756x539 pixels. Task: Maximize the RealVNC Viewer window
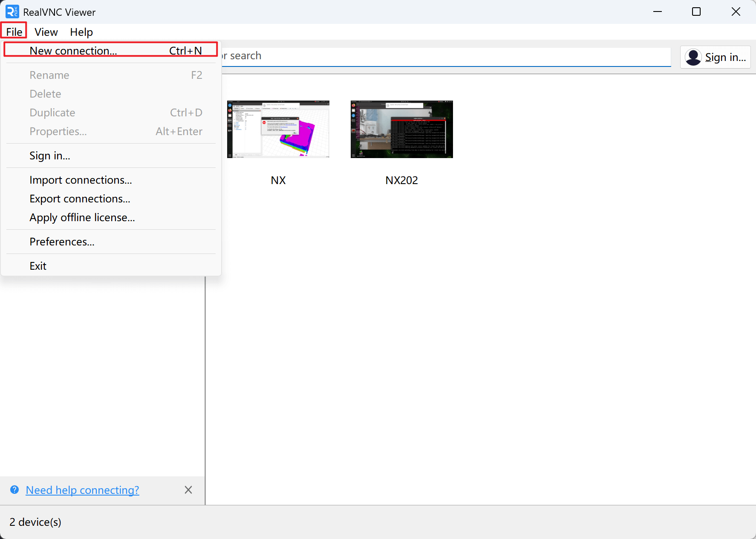pos(696,12)
